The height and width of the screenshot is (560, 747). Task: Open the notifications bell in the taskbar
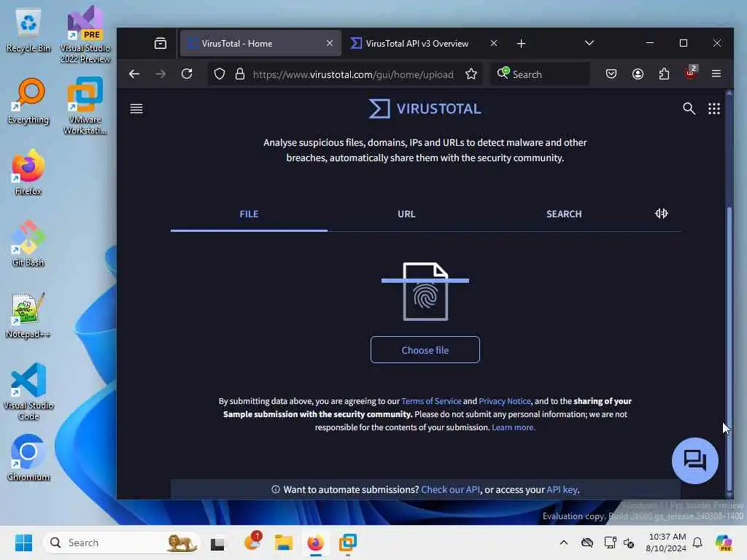pyautogui.click(x=697, y=542)
